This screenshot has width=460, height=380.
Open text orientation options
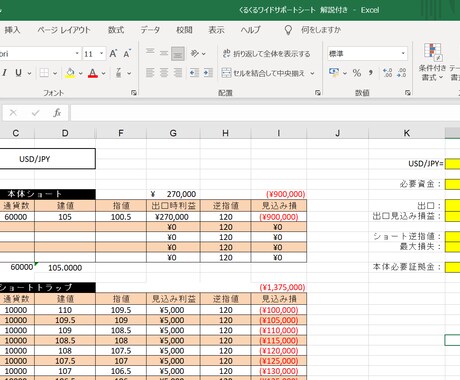[197, 53]
